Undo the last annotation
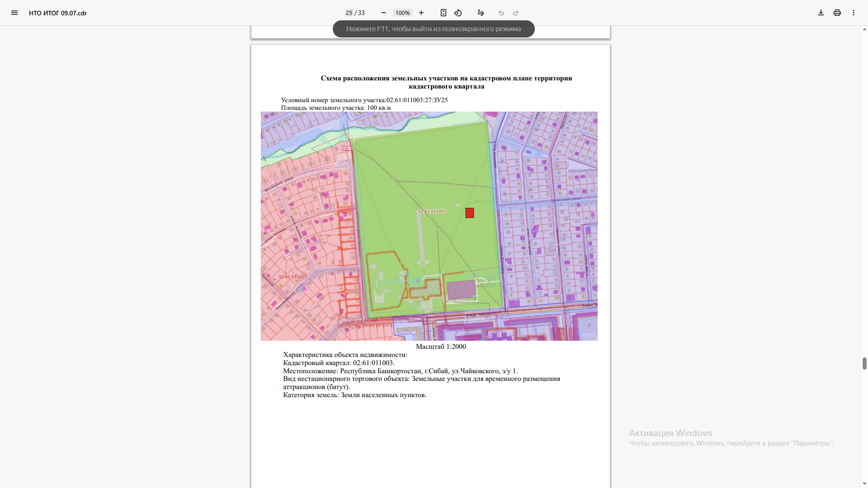This screenshot has width=868, height=488. coord(501,13)
